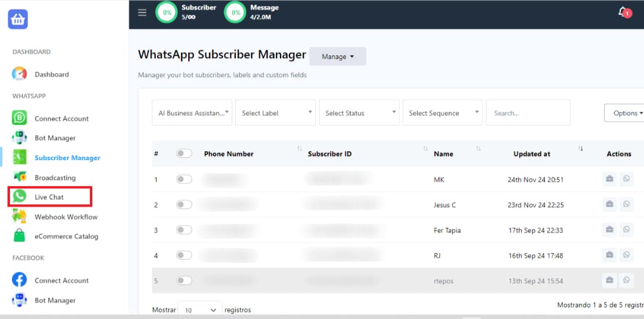
Task: Click the eCommerce Catalog bag icon
Action: pos(19,236)
